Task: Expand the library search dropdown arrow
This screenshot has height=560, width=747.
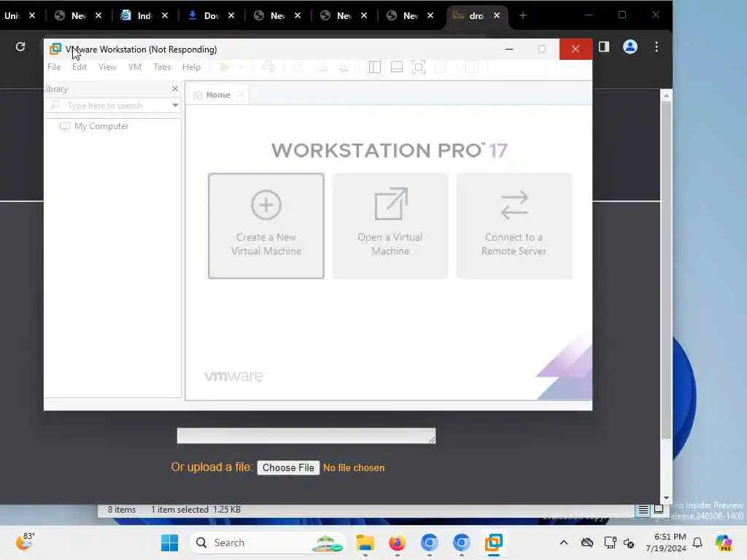Action: coord(175,105)
